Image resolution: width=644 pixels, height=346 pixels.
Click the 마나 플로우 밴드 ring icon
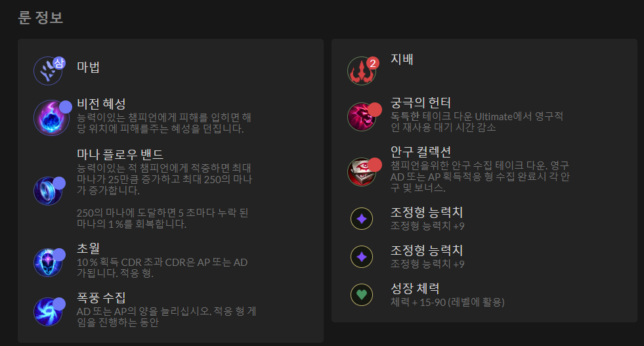click(x=48, y=190)
